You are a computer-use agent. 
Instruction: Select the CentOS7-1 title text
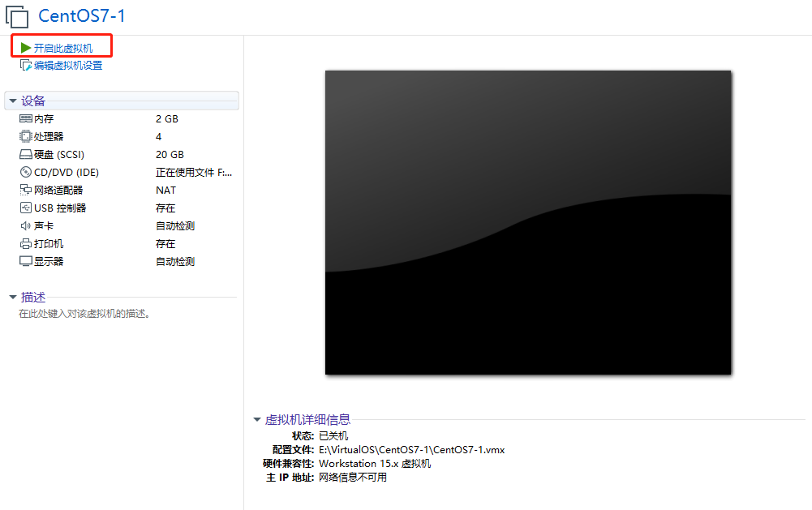point(82,16)
